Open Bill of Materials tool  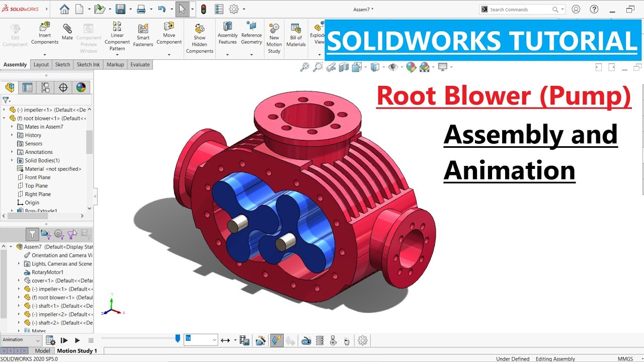296,35
